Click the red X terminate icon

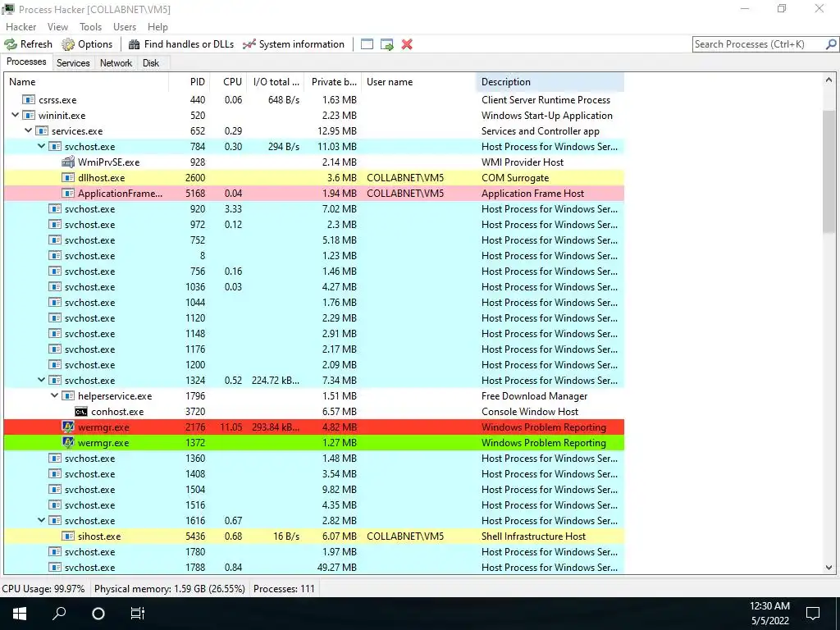(x=407, y=44)
